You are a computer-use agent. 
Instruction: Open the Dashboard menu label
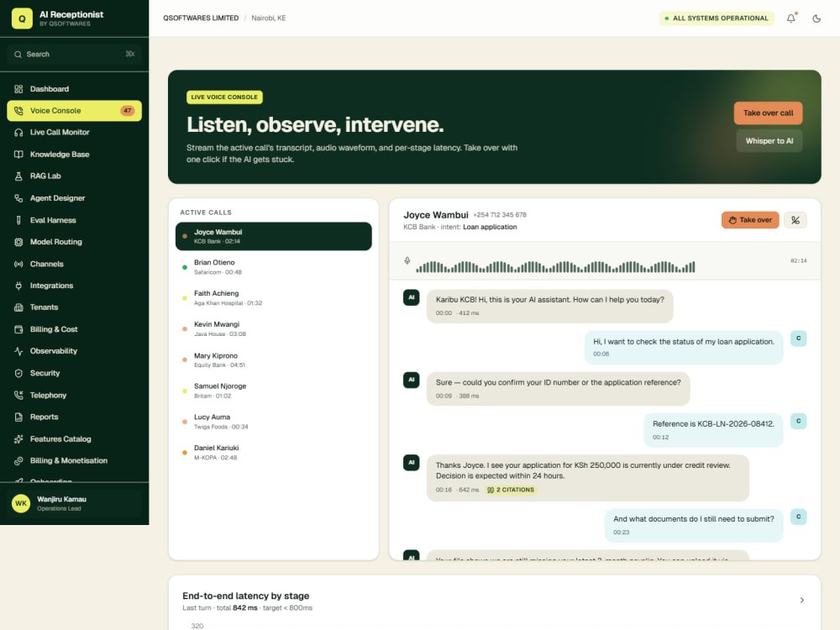[50, 89]
